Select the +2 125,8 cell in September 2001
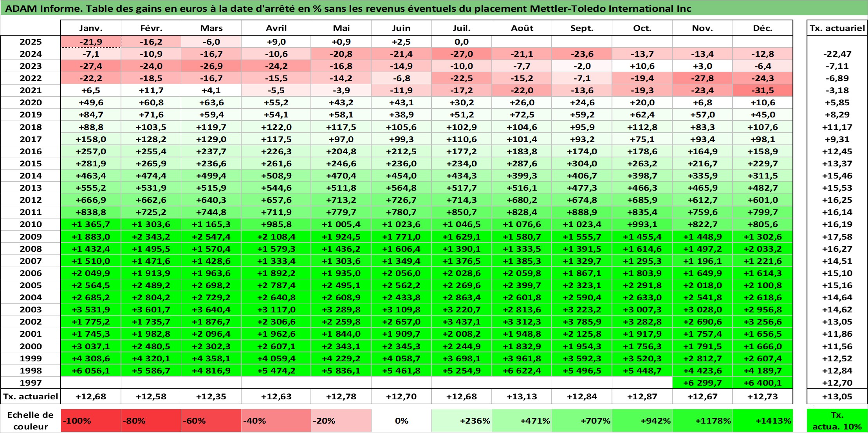This screenshot has height=433, width=868. click(582, 334)
